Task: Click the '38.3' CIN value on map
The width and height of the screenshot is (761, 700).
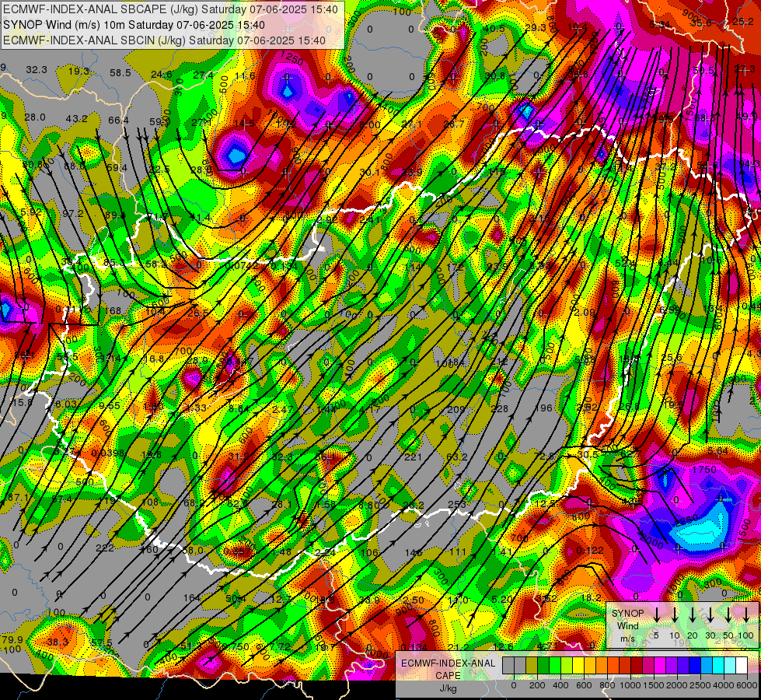Action: tap(58, 642)
